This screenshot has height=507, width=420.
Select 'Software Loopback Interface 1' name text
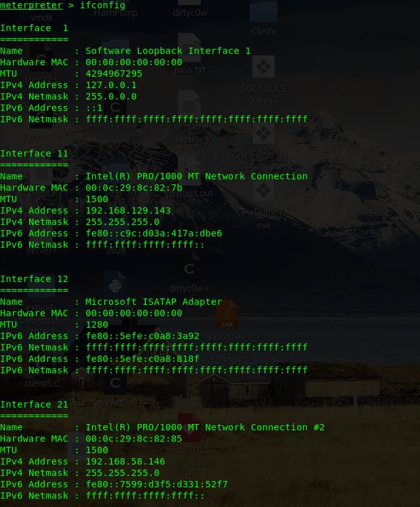click(168, 51)
